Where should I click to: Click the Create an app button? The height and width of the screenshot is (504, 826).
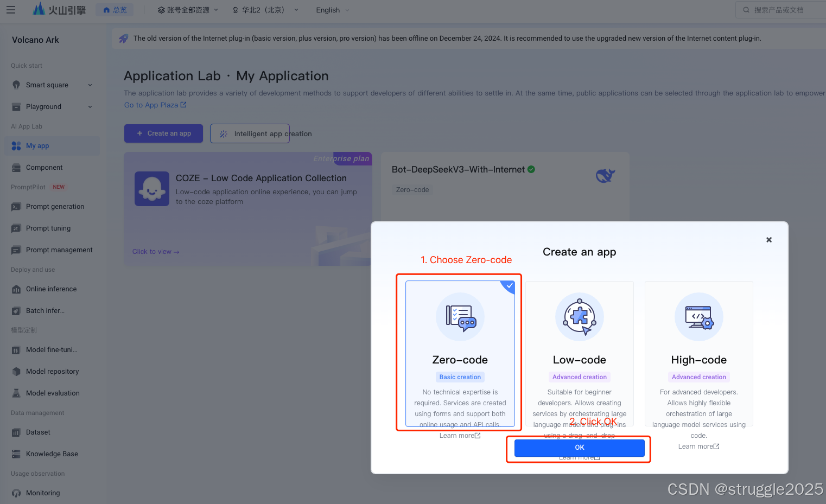point(163,133)
